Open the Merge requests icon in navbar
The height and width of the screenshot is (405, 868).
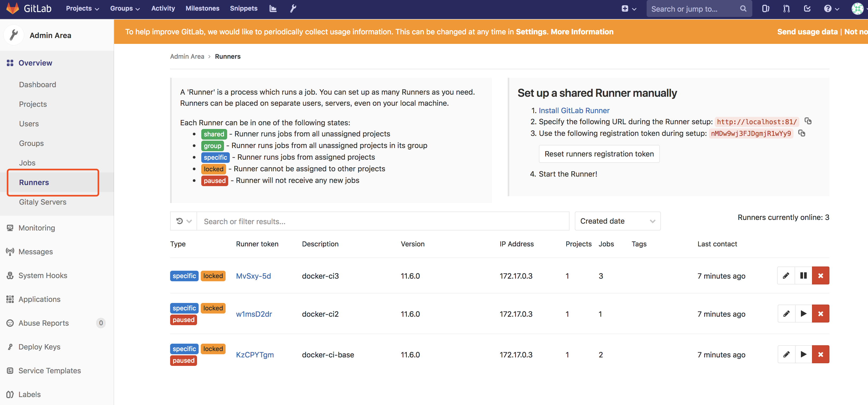(786, 9)
